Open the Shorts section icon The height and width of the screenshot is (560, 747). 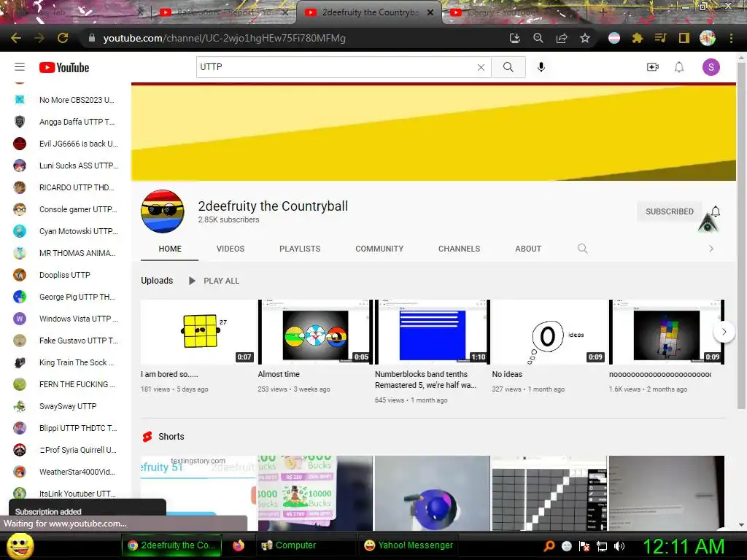click(x=147, y=437)
